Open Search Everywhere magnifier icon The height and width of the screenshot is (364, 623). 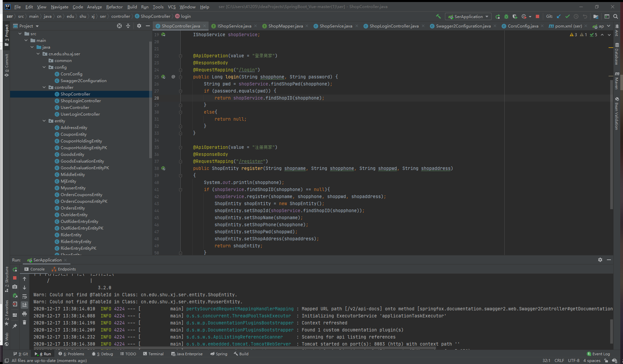point(616,16)
